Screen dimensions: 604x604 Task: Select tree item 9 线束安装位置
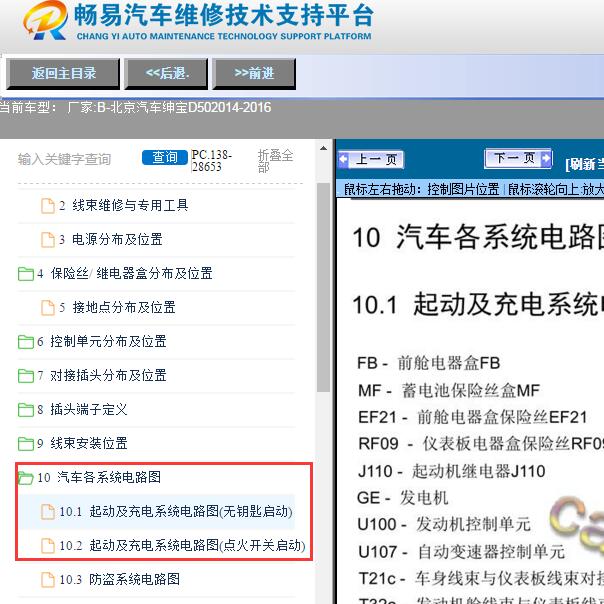82,443
